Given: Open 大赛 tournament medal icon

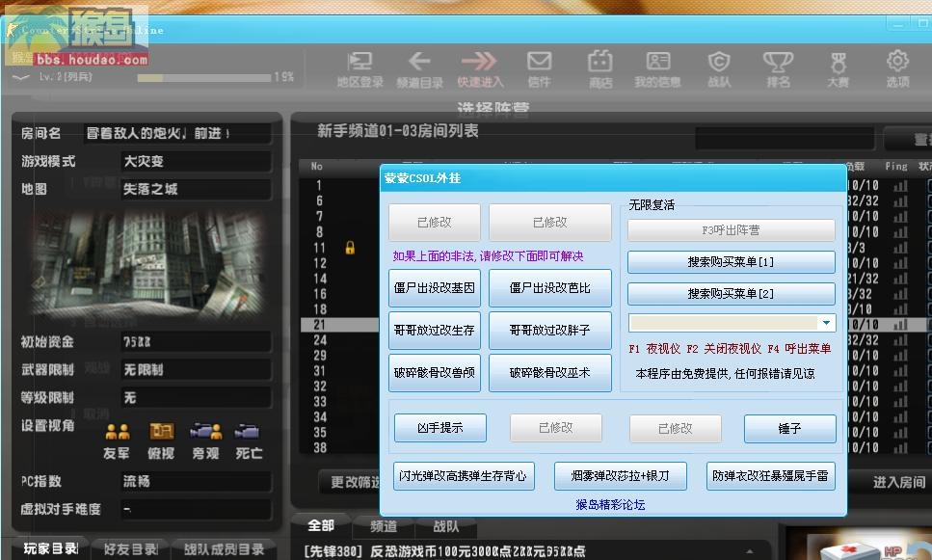Looking at the screenshot, I should [x=839, y=62].
